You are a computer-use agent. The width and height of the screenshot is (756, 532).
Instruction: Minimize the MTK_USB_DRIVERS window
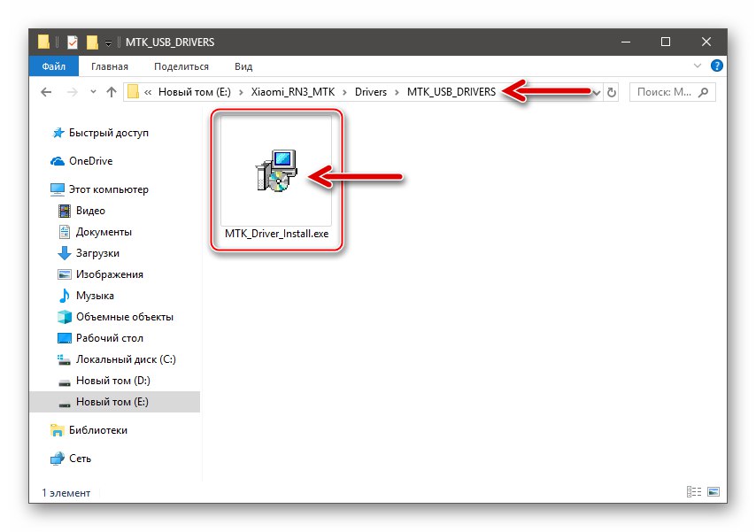pos(626,42)
